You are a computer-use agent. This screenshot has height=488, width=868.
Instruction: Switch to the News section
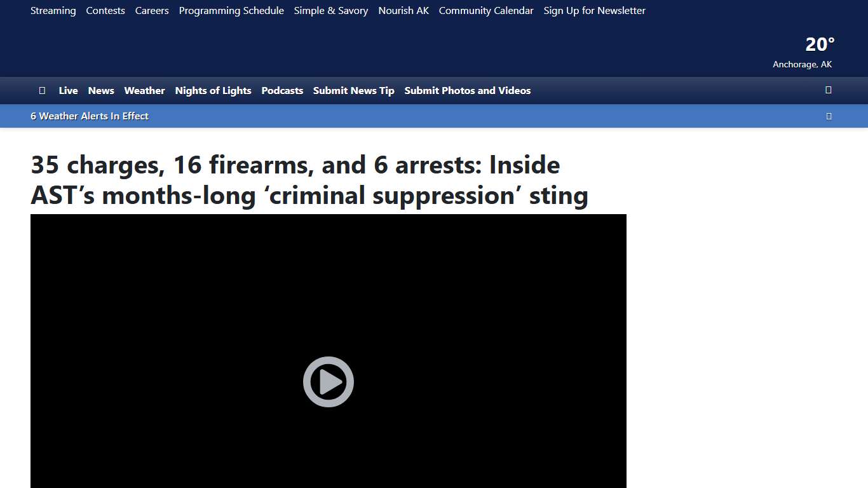click(101, 90)
